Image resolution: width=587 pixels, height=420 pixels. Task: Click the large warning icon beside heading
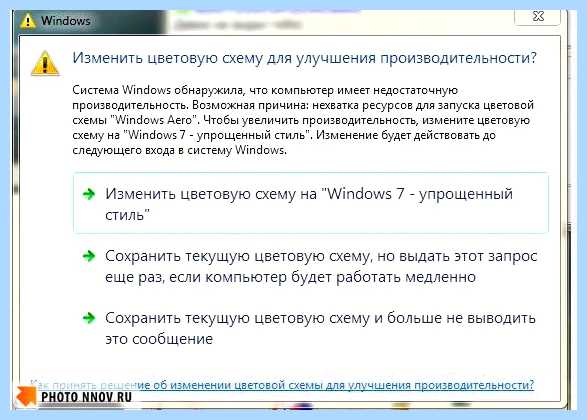45,63
